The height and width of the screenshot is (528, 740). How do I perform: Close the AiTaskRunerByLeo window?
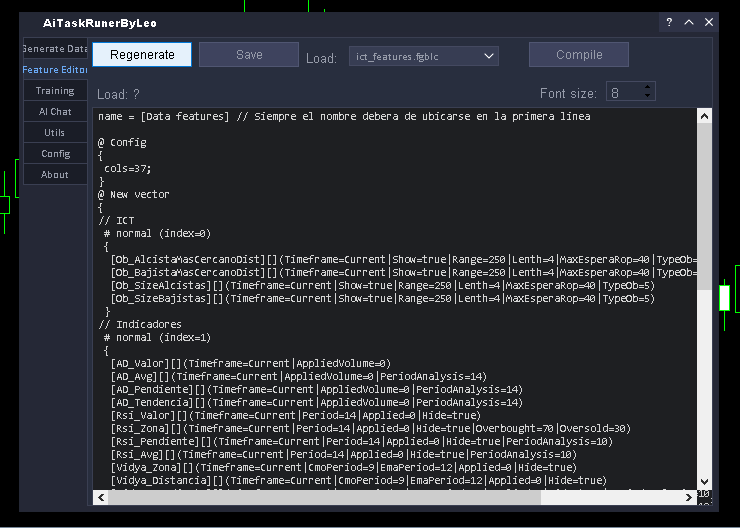[x=709, y=22]
